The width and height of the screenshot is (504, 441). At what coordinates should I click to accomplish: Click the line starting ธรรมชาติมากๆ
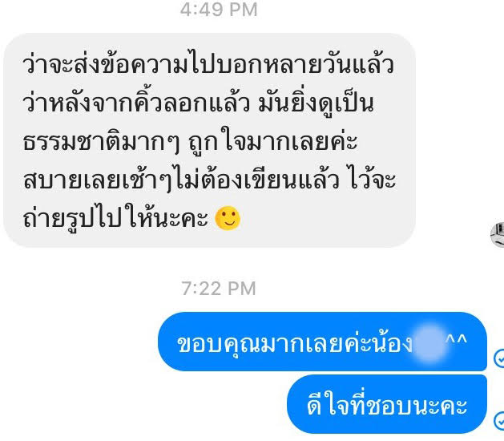tap(190, 142)
